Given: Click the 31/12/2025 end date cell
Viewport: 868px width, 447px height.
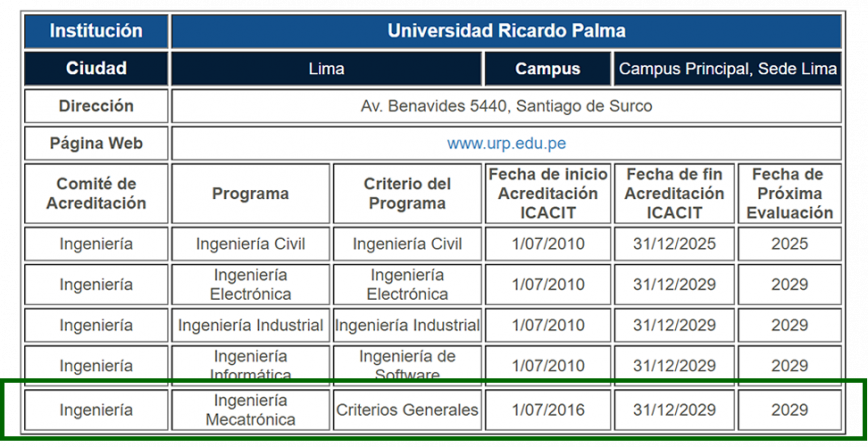Looking at the screenshot, I should 674,244.
